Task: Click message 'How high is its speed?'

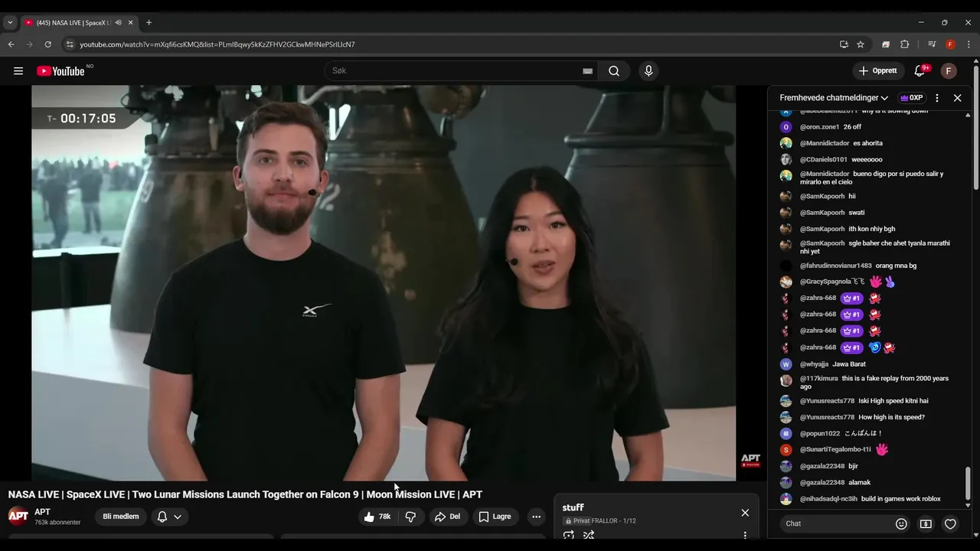Action: 892,418
